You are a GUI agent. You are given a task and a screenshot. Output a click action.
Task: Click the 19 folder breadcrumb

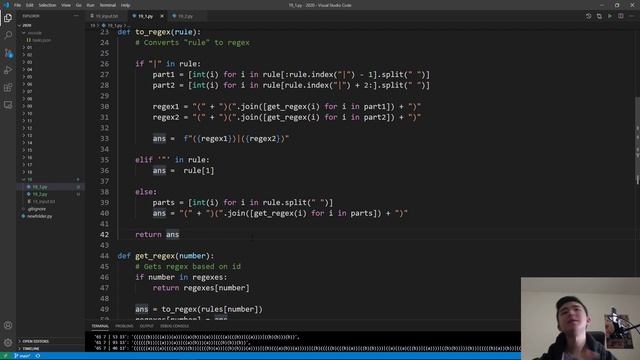93,25
